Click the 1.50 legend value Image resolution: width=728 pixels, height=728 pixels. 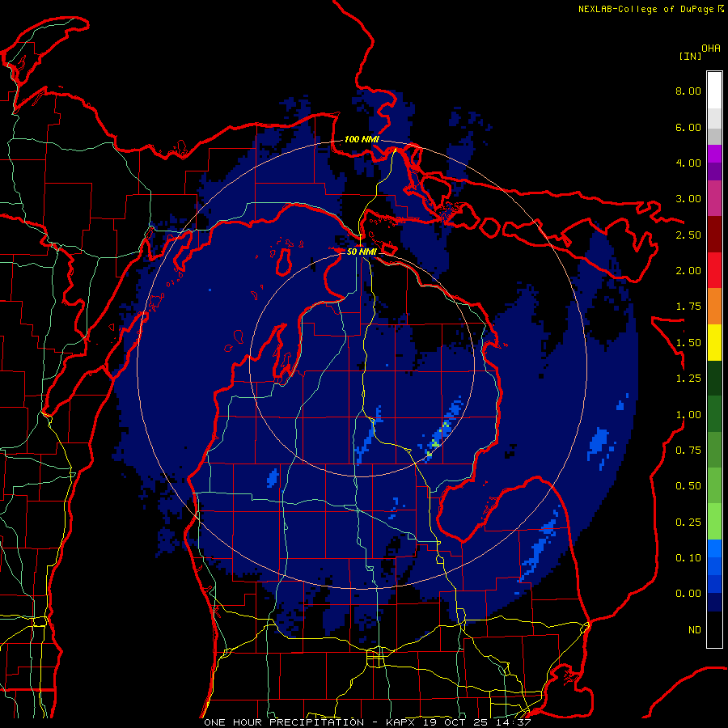coord(688,343)
